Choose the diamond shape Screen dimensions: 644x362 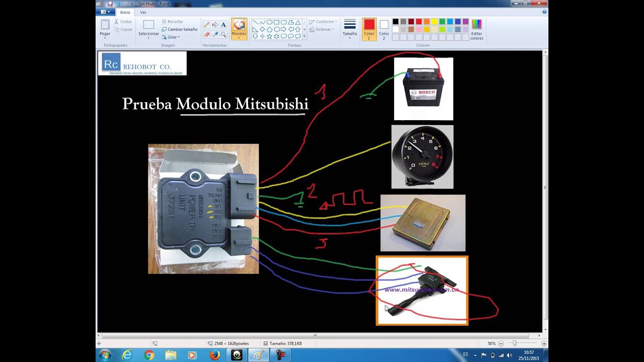click(x=262, y=30)
